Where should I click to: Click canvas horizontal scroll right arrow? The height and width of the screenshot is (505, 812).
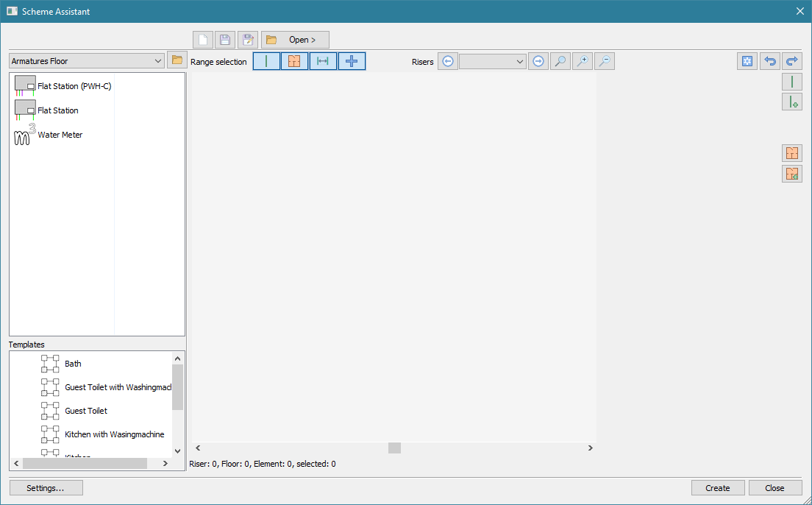pos(591,448)
